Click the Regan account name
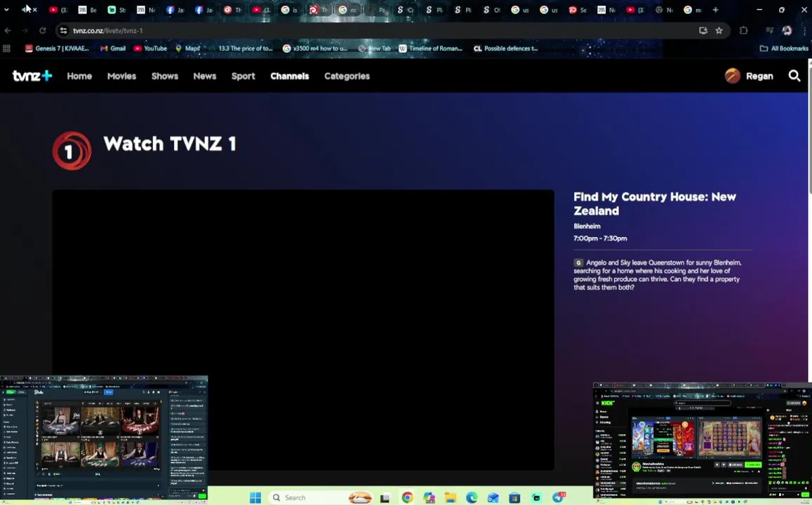This screenshot has width=812, height=505. tap(759, 76)
